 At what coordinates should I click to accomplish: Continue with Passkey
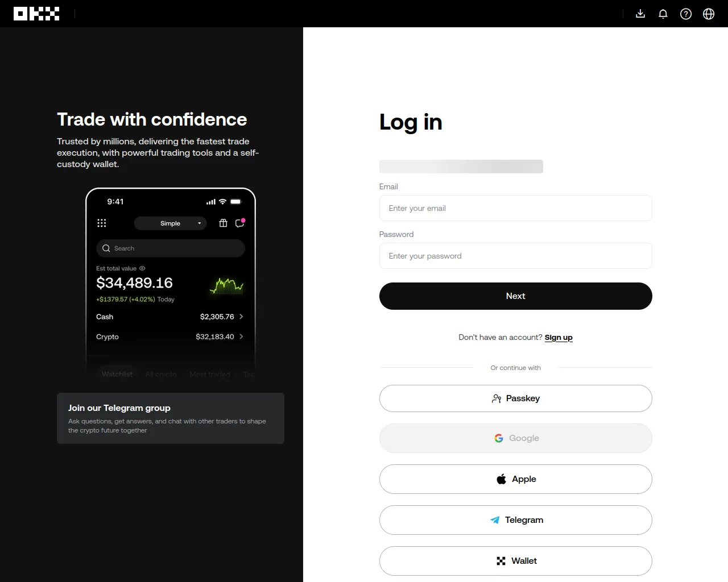(516, 398)
